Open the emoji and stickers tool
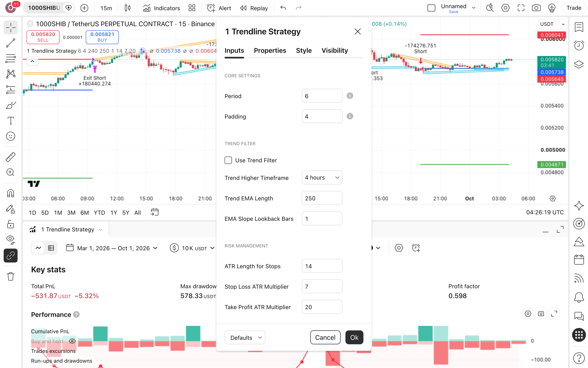The width and height of the screenshot is (588, 368). click(x=10, y=136)
